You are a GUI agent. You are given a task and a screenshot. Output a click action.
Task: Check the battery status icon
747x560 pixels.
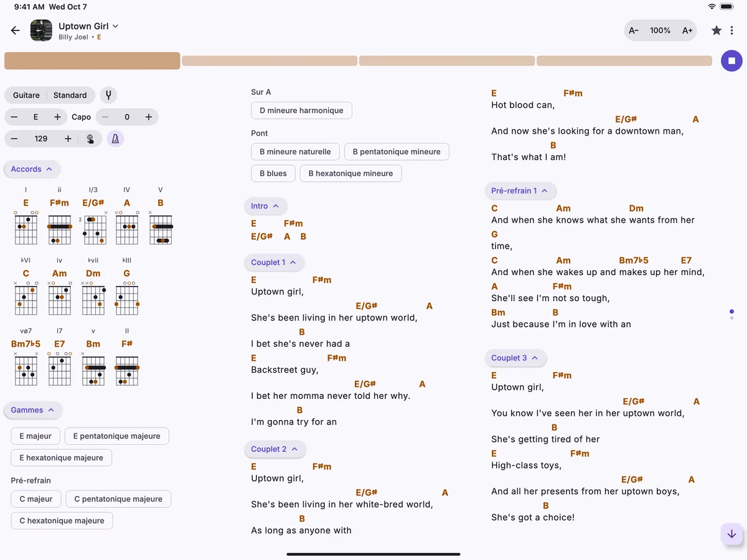click(x=726, y=6)
